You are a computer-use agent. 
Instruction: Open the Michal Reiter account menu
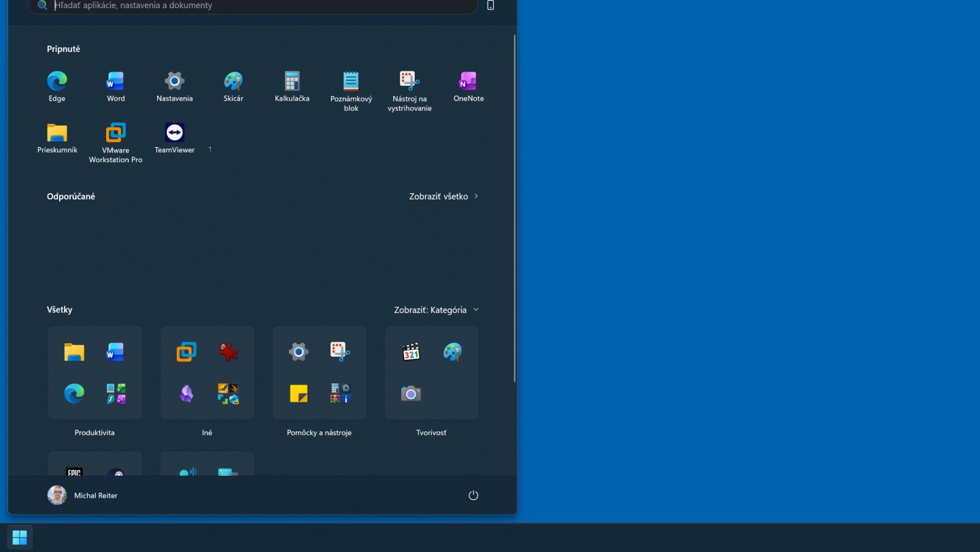[x=83, y=496]
